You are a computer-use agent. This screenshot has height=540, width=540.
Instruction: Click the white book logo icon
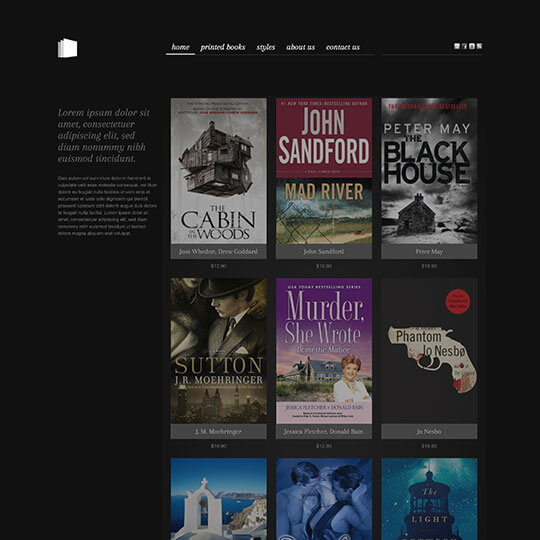[68, 48]
